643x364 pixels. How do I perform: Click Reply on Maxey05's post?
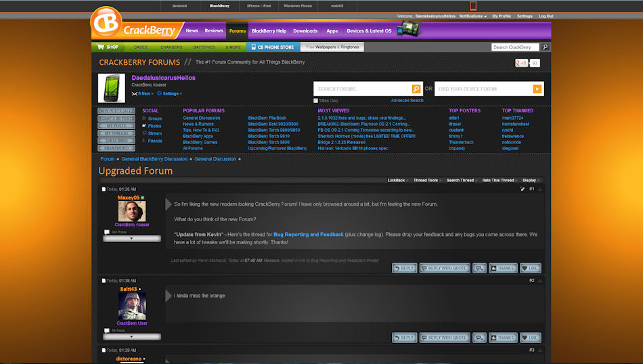tap(404, 268)
